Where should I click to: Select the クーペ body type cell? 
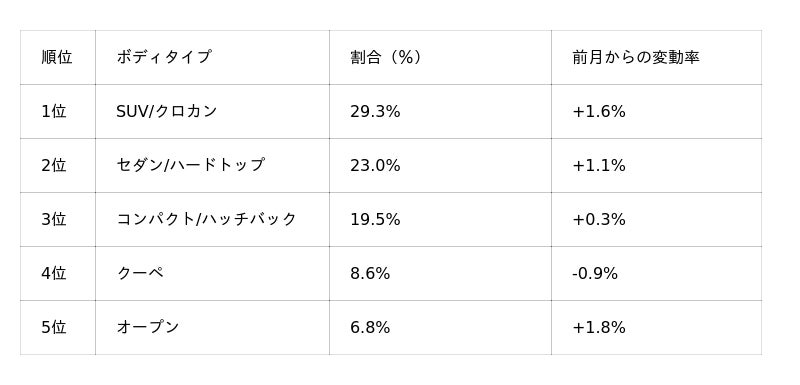pos(212,273)
